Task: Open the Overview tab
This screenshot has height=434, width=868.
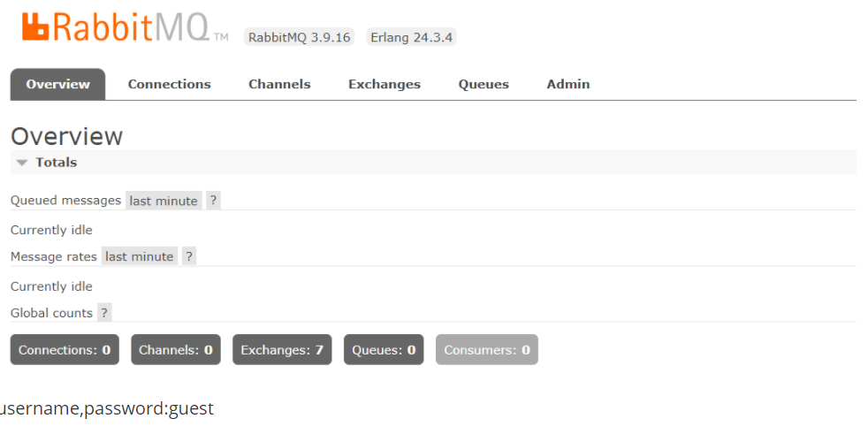Action: (57, 84)
